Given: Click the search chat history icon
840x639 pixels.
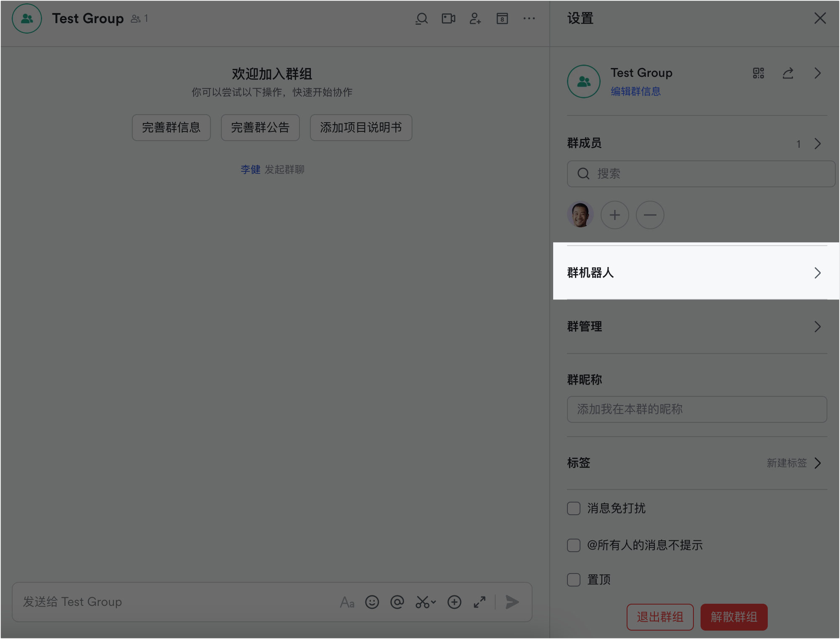Looking at the screenshot, I should pyautogui.click(x=421, y=18).
